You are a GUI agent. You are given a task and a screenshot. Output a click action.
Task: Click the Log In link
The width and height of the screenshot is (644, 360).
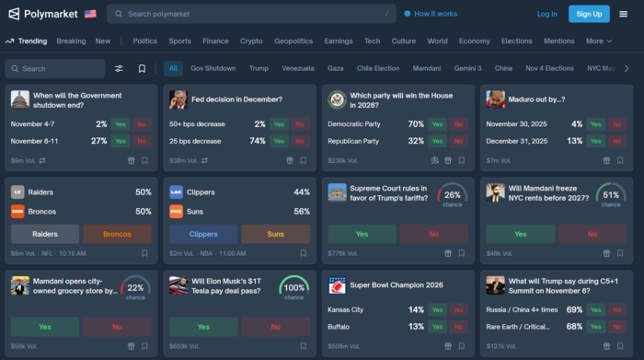tap(547, 14)
